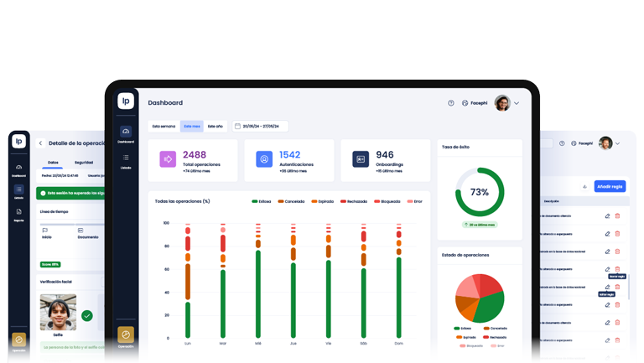
Task: Click Facephi globe icon in right window
Action: tap(574, 143)
